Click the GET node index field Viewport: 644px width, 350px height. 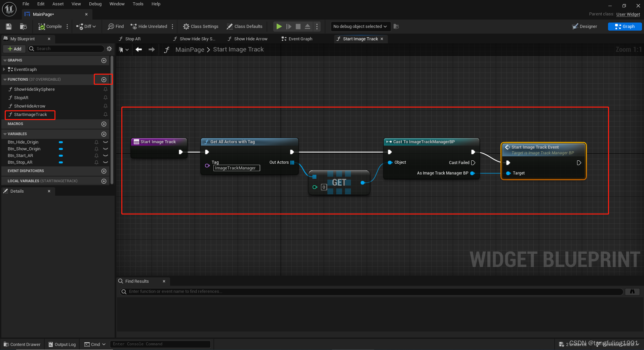(x=324, y=187)
